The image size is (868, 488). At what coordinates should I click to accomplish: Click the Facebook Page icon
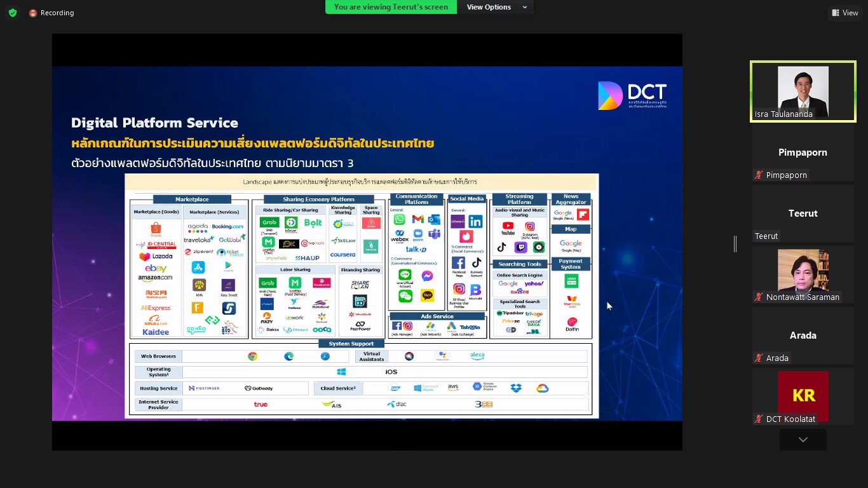pyautogui.click(x=458, y=263)
